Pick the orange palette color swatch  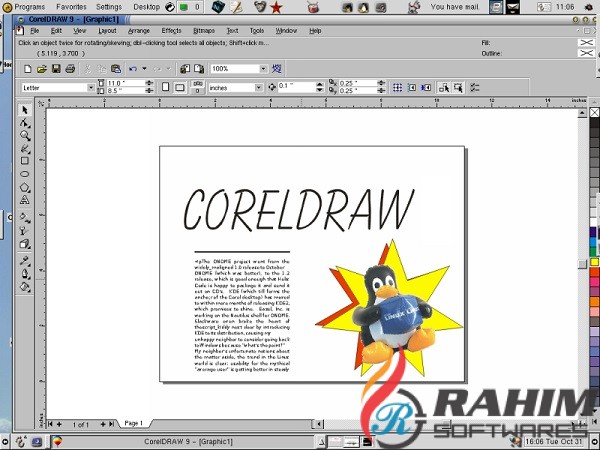[x=594, y=302]
